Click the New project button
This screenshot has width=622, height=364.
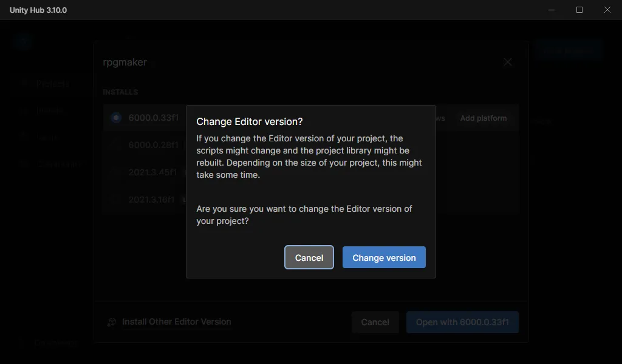569,51
